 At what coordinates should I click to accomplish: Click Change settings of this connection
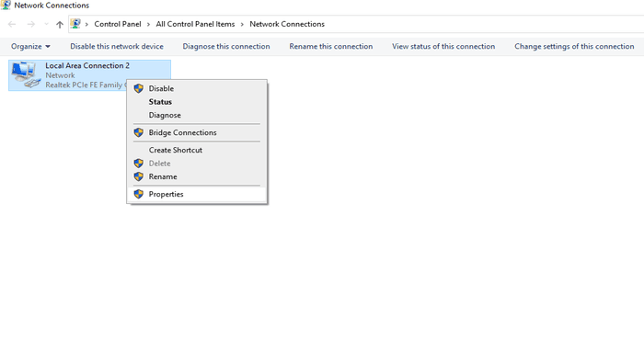click(574, 46)
